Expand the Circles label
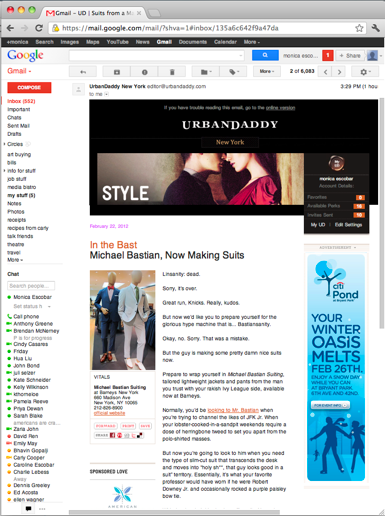This screenshot has height=516, width=385. click(x=4, y=144)
